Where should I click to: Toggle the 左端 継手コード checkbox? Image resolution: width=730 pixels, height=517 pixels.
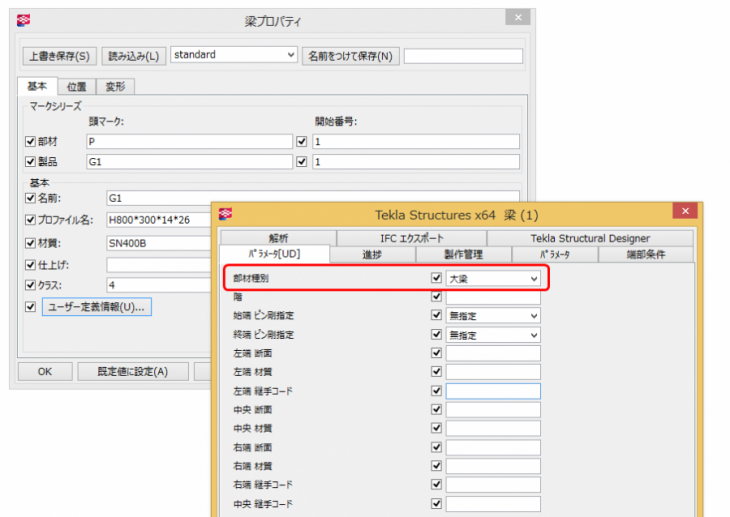coord(436,391)
